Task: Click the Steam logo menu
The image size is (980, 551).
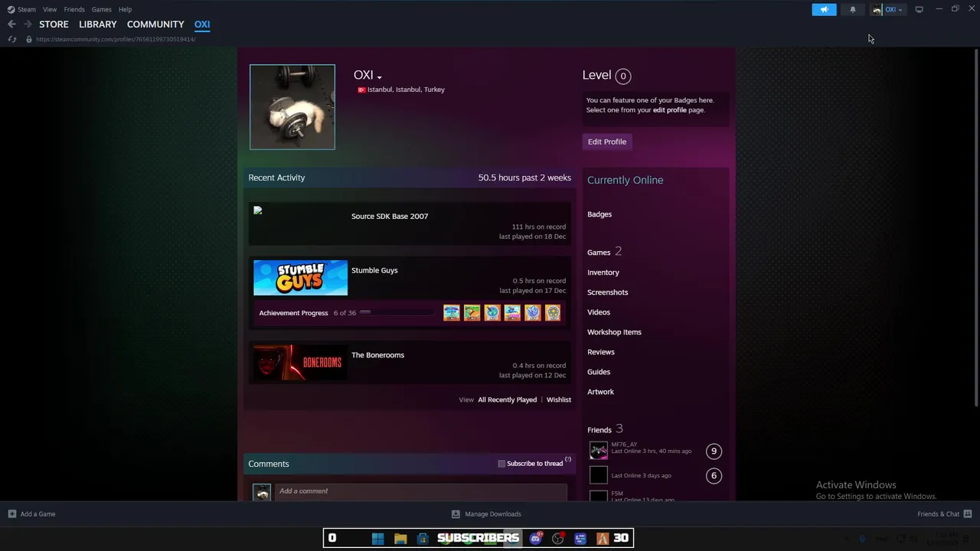Action: pyautogui.click(x=21, y=9)
